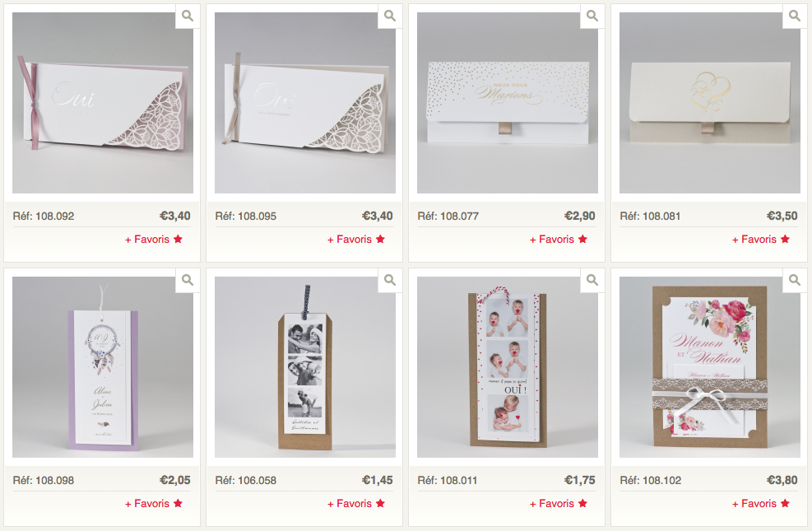812x531 pixels.
Task: Open the gold heart envelope card image
Action: click(709, 103)
